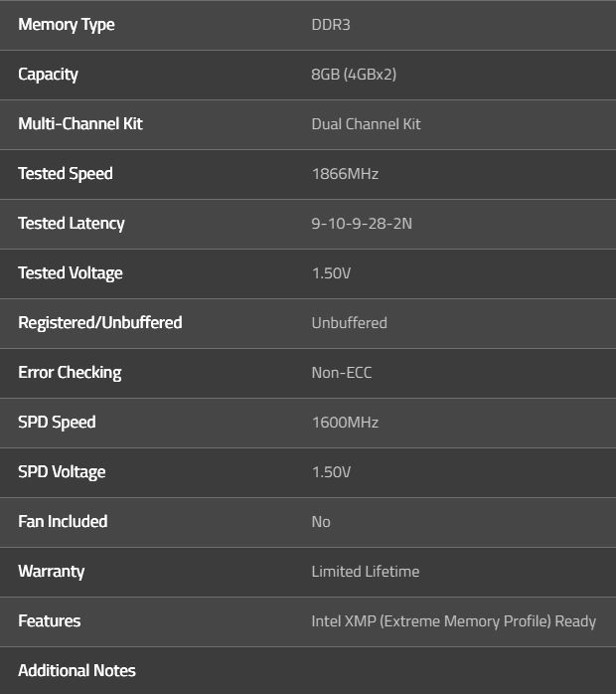This screenshot has height=694, width=616.
Task: Click the 9-10-9-28-2N latency value
Action: (x=362, y=224)
